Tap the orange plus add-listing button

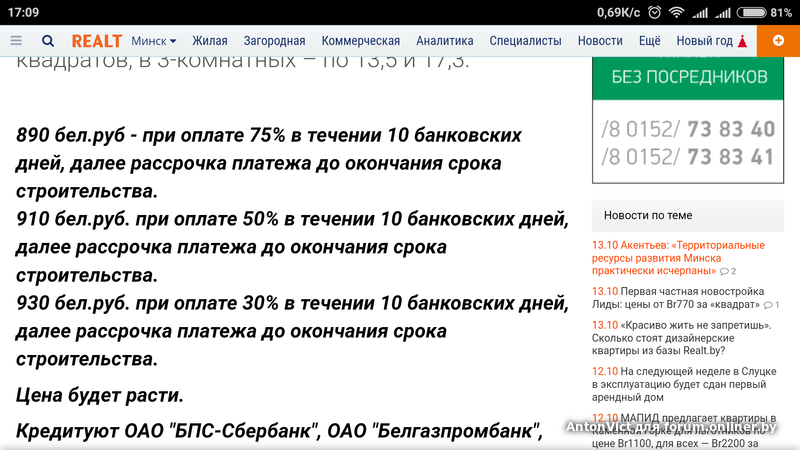point(778,40)
